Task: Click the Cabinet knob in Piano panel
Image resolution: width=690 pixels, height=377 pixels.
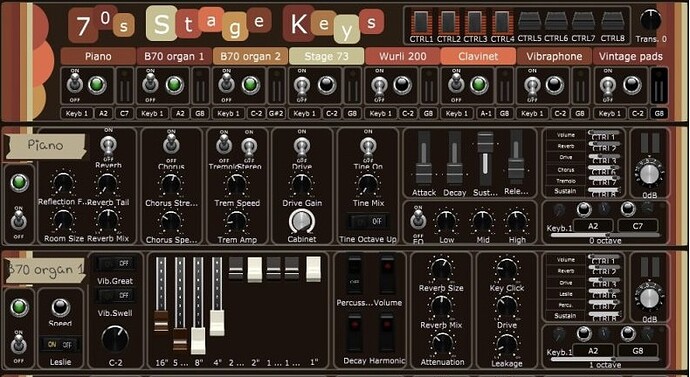Action: tap(302, 221)
